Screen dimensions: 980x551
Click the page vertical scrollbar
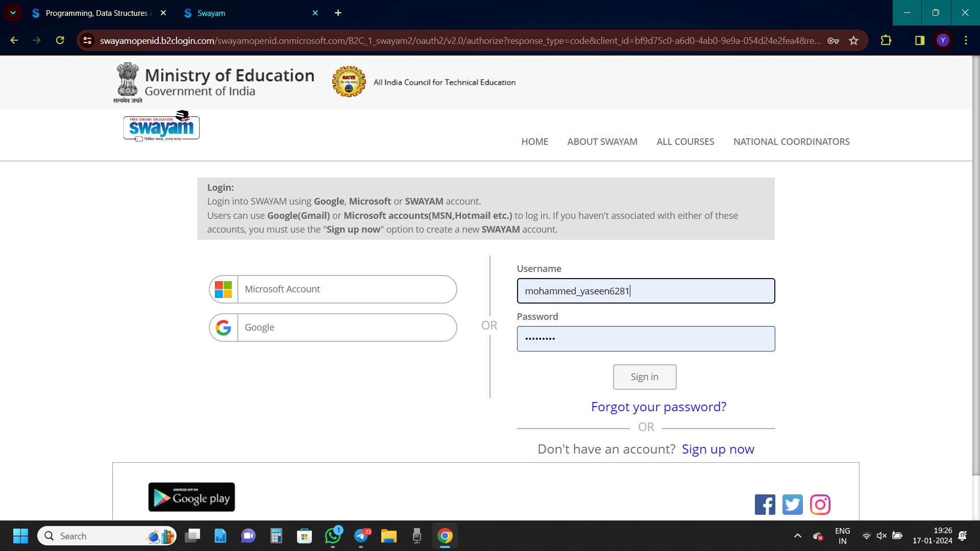(976, 265)
